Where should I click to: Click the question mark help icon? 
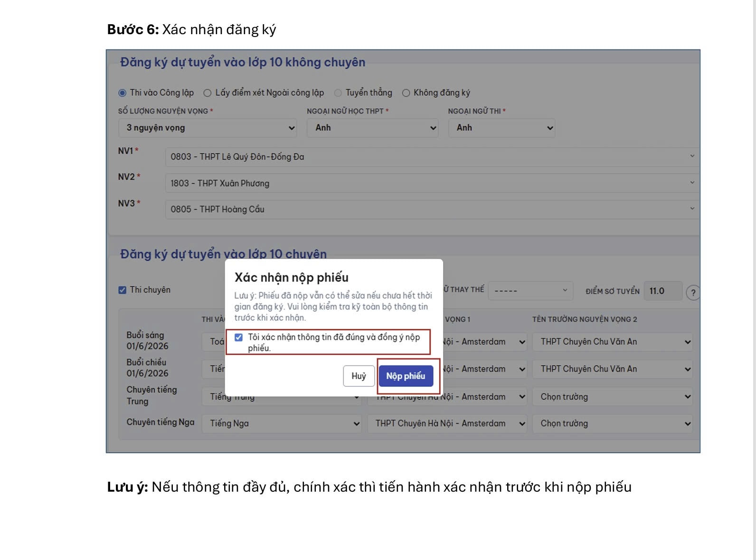[693, 292]
